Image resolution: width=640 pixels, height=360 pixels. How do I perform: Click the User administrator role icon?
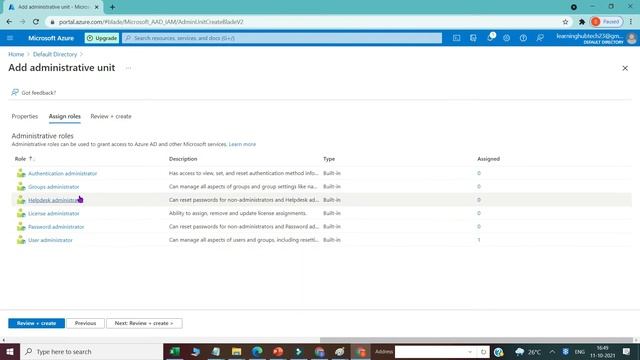tap(21, 240)
